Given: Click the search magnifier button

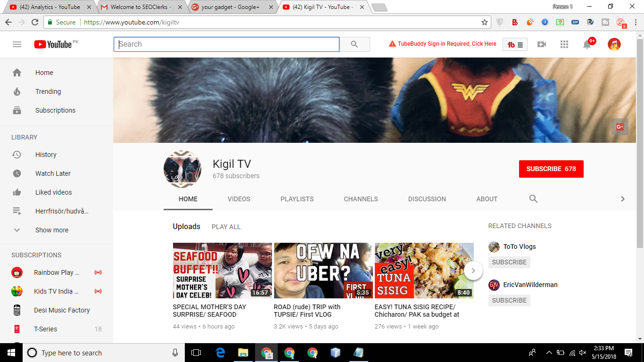Looking at the screenshot, I should click(355, 44).
